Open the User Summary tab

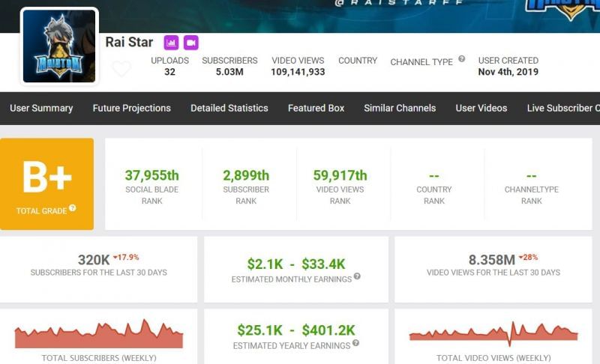(41, 108)
